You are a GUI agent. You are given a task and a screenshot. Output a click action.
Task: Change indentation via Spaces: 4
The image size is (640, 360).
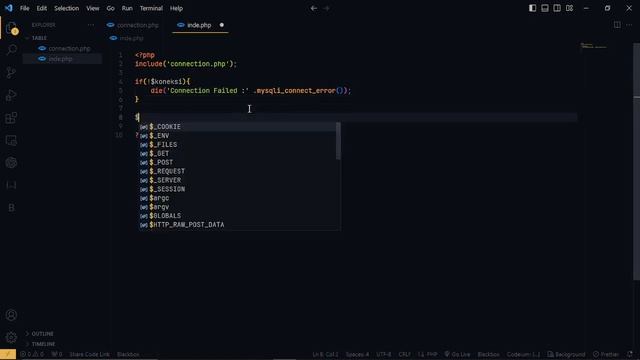click(x=357, y=354)
